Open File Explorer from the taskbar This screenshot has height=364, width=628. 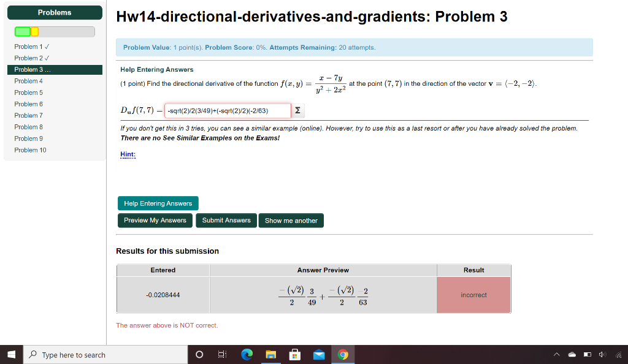tap(271, 354)
